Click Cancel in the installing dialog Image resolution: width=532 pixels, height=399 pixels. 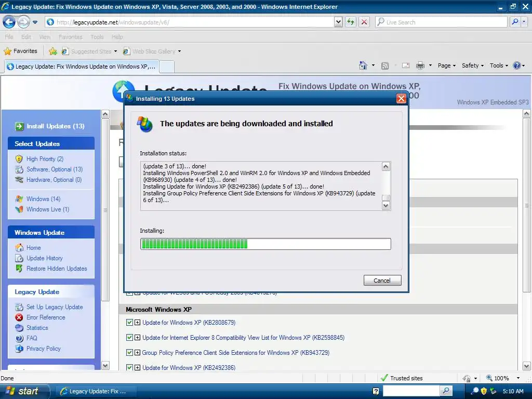382,281
